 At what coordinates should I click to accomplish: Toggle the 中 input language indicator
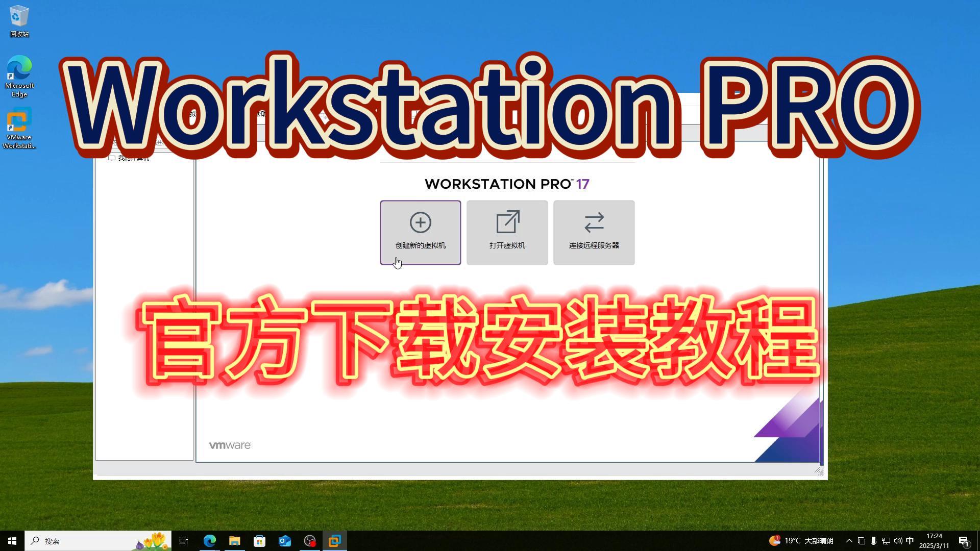tap(909, 541)
